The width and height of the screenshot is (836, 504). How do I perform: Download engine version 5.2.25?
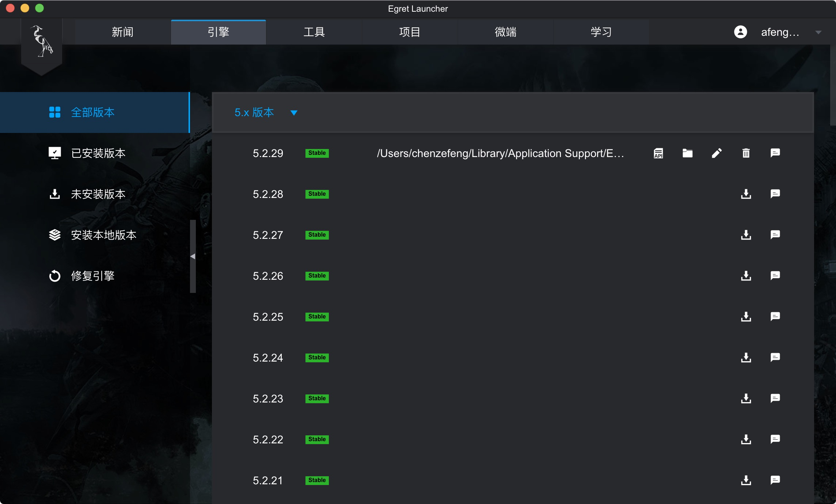coord(746,317)
